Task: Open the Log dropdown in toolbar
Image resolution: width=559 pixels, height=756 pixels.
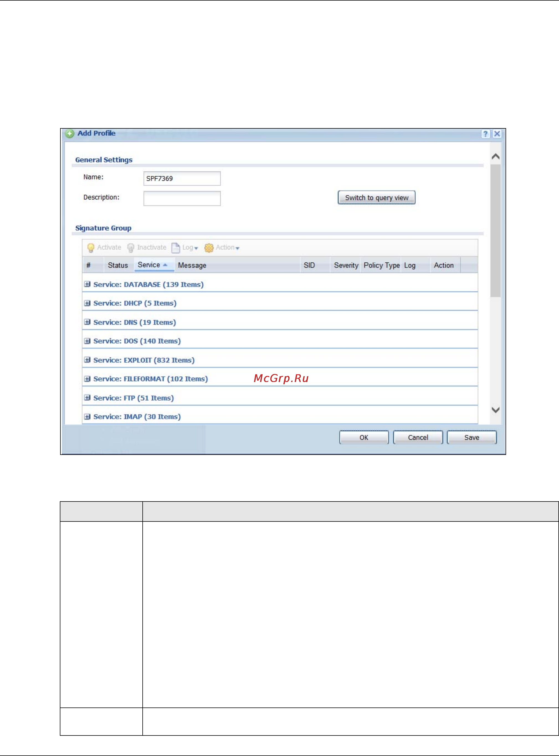Action: coord(185,248)
